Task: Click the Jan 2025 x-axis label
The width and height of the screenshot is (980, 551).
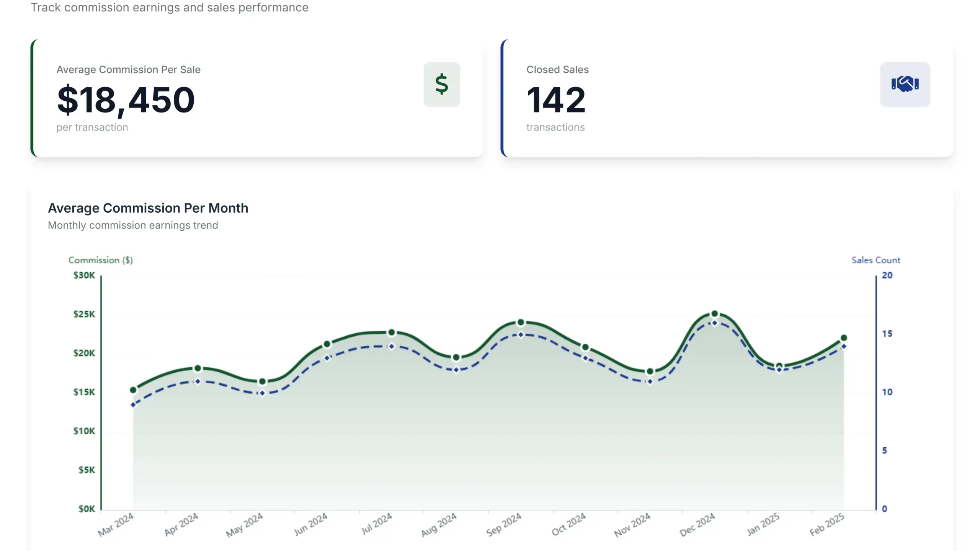Action: pos(763,524)
